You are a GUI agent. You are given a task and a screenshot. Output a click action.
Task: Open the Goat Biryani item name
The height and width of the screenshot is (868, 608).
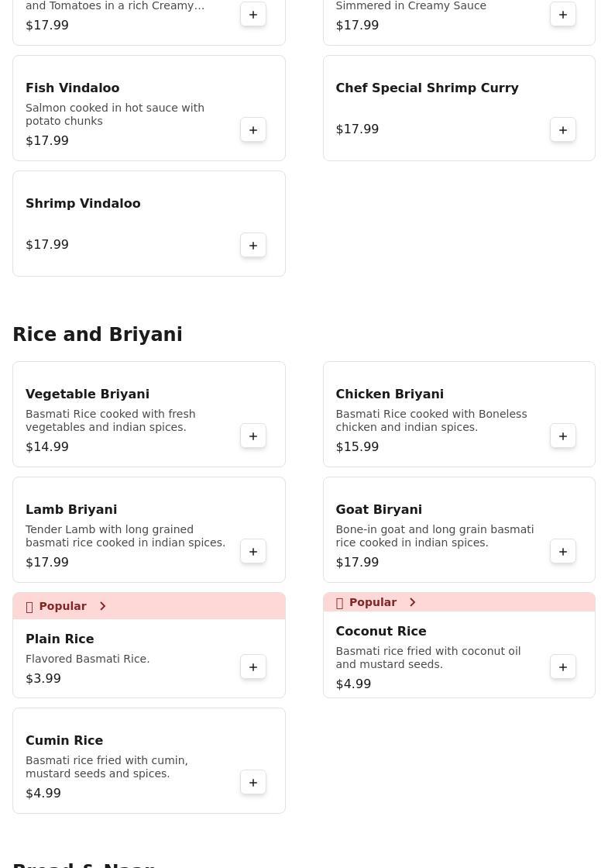[x=379, y=510]
